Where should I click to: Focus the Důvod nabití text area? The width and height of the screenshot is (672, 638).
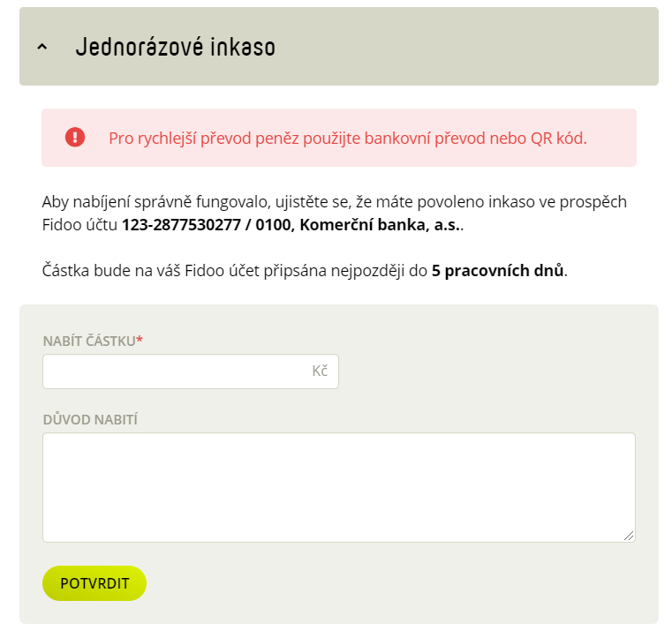(x=338, y=487)
